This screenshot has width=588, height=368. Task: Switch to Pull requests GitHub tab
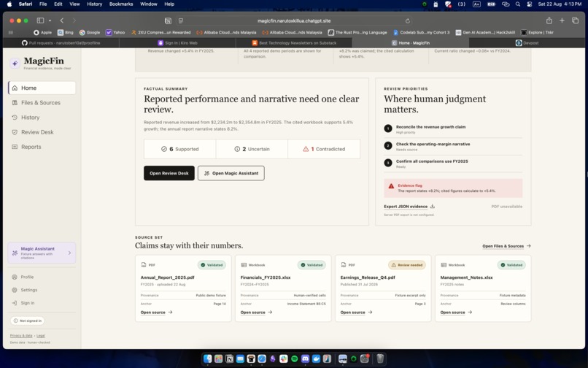(x=61, y=43)
